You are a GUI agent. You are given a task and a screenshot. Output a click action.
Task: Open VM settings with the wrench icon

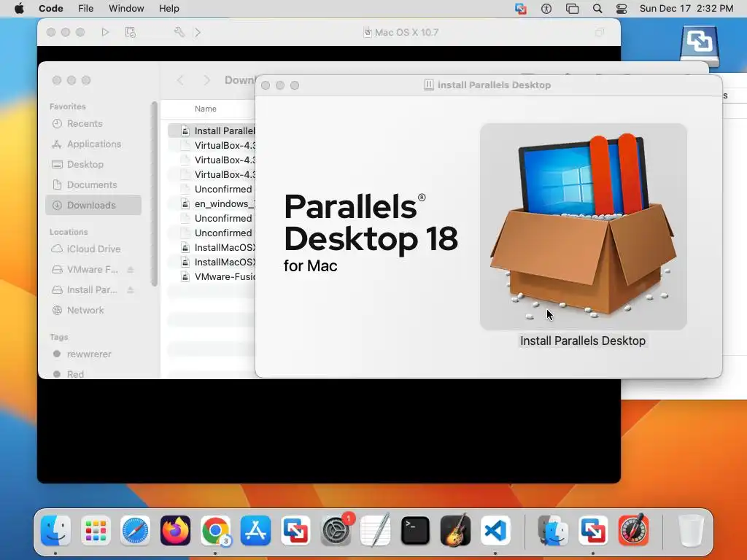tap(179, 32)
